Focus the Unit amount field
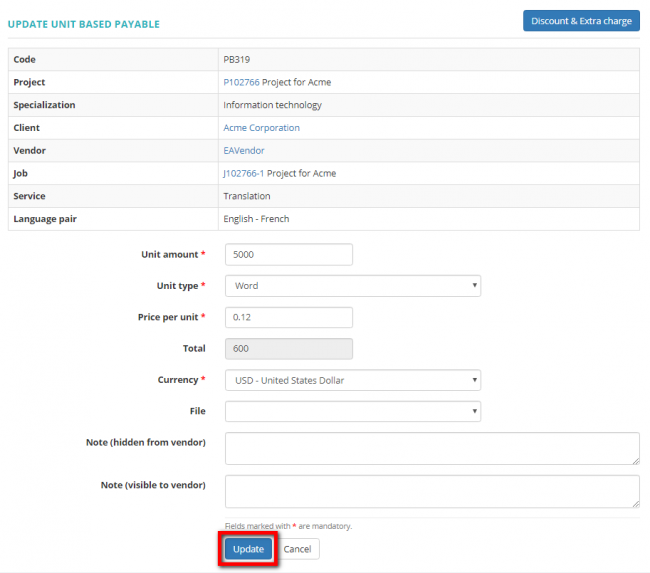650x573 pixels. pos(289,255)
